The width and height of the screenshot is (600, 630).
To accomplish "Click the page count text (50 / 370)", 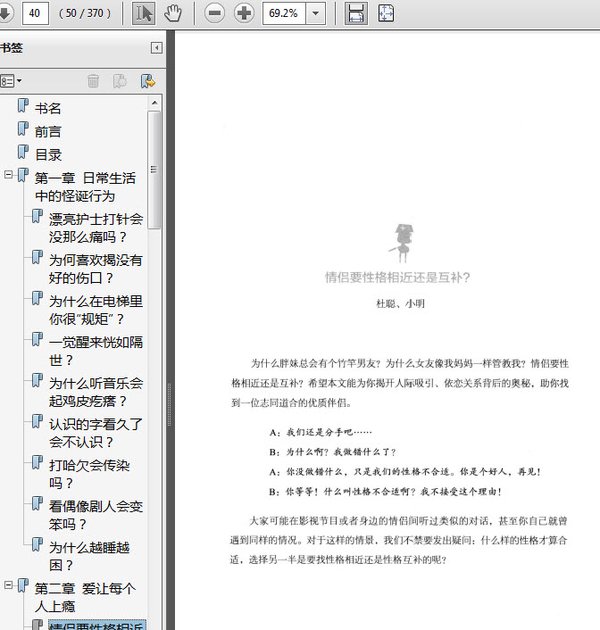I will point(85,13).
